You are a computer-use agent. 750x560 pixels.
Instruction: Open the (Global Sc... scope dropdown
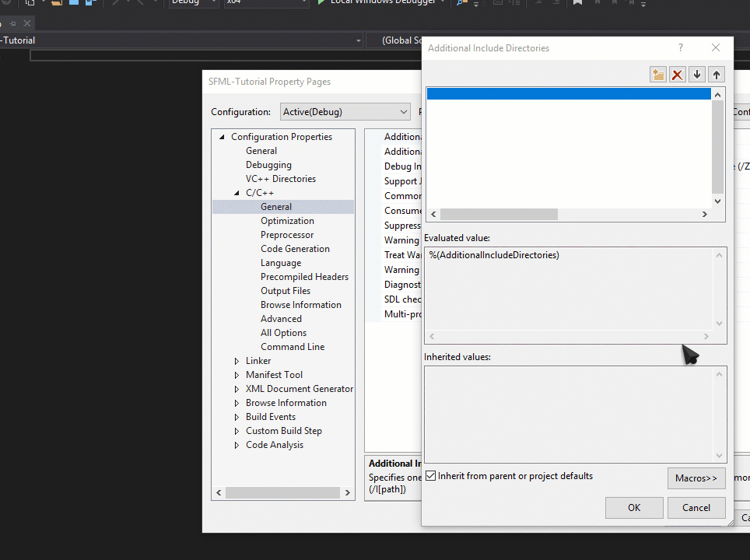tap(394, 40)
